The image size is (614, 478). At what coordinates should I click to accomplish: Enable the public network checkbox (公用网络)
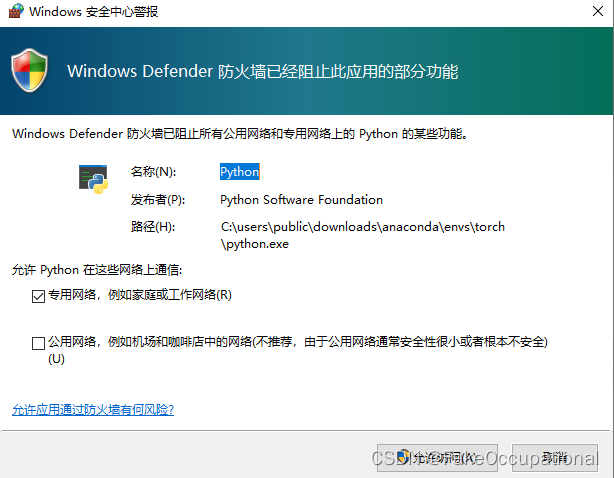click(38, 343)
